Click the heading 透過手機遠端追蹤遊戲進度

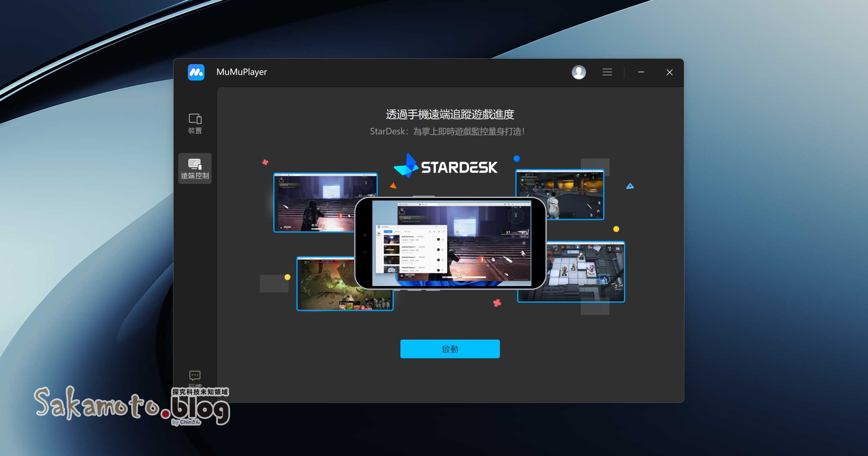click(450, 114)
